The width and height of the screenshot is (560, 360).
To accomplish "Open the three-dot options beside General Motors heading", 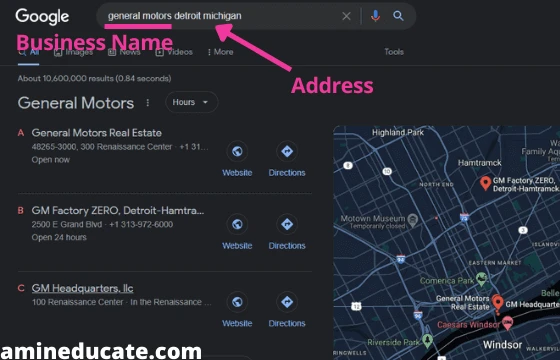I will [x=148, y=103].
